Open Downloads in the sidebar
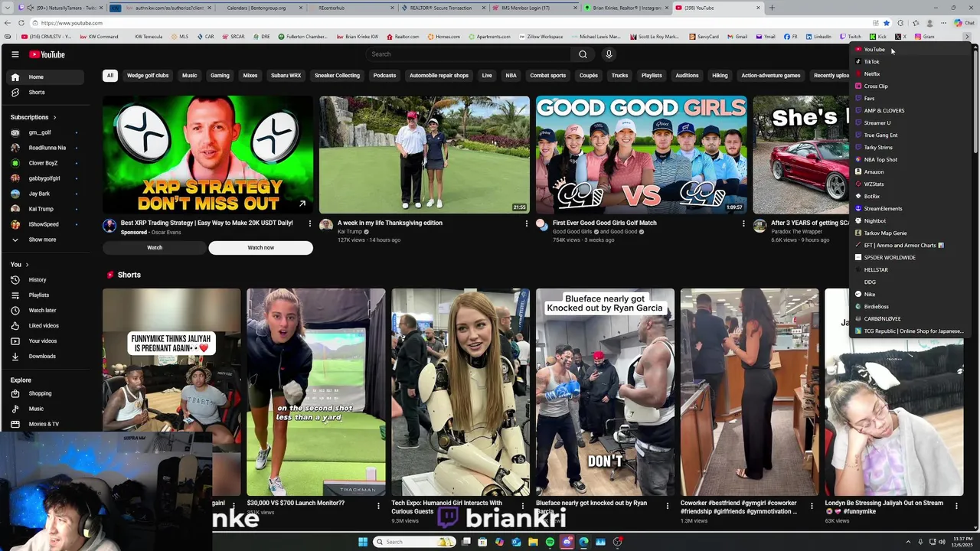This screenshot has height=551, width=980. [x=46, y=357]
